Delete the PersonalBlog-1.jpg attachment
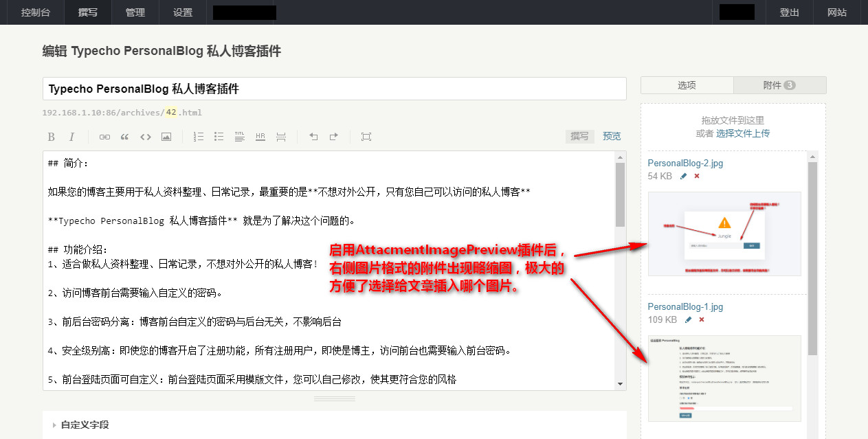Viewport: 868px width, 439px height. (702, 319)
